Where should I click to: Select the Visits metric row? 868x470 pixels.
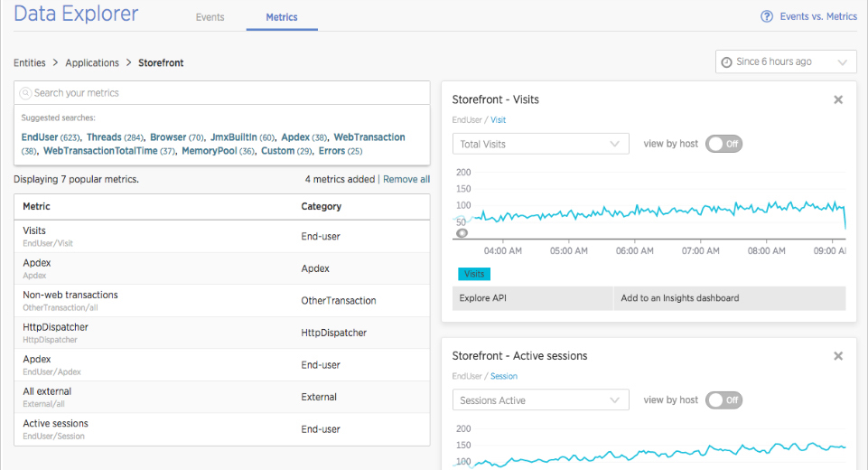222,237
